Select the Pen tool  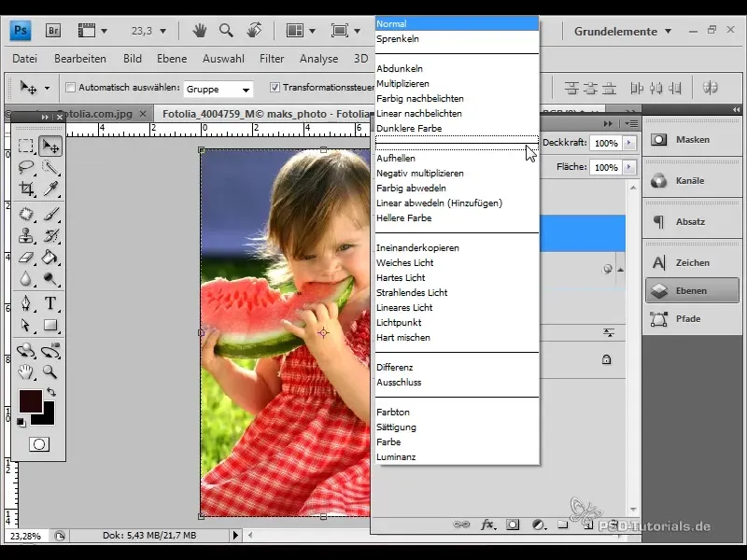point(26,303)
